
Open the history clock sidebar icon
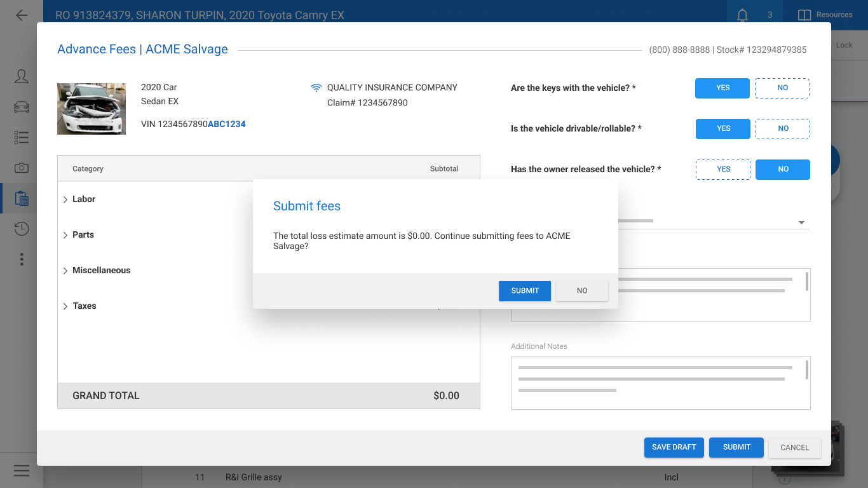point(22,229)
